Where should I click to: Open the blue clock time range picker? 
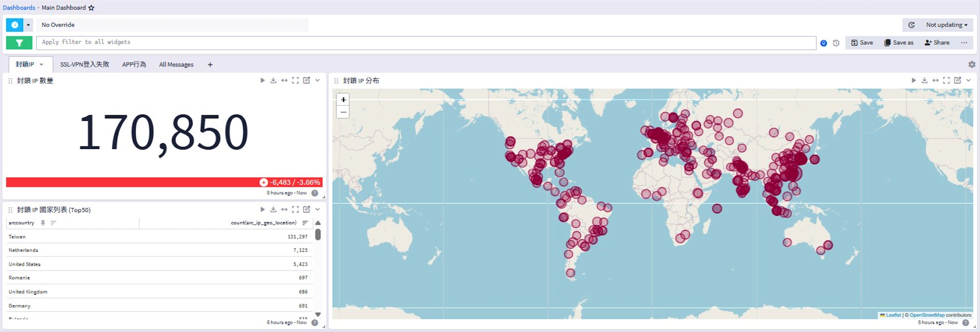[15, 25]
